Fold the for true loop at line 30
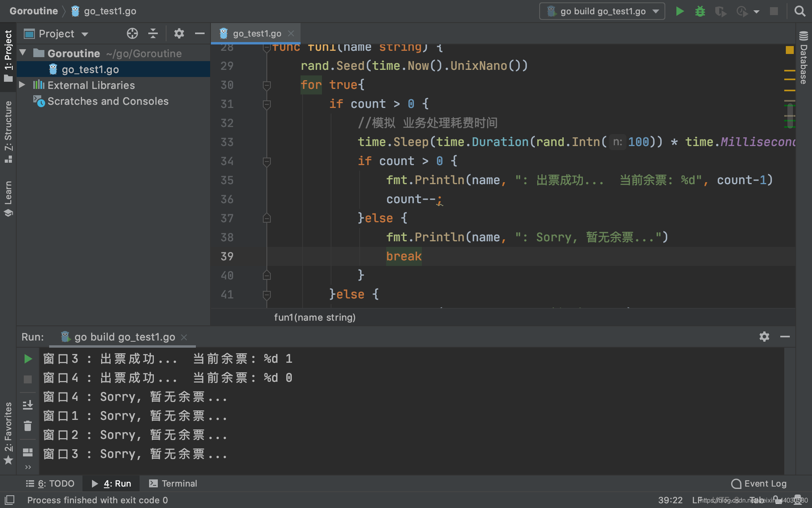The height and width of the screenshot is (508, 812). 266,85
